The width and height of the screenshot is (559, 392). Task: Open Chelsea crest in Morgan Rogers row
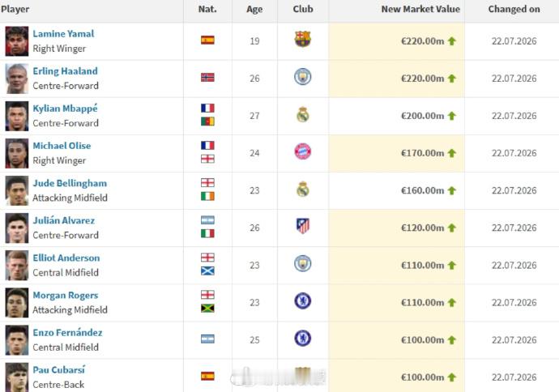(x=303, y=300)
